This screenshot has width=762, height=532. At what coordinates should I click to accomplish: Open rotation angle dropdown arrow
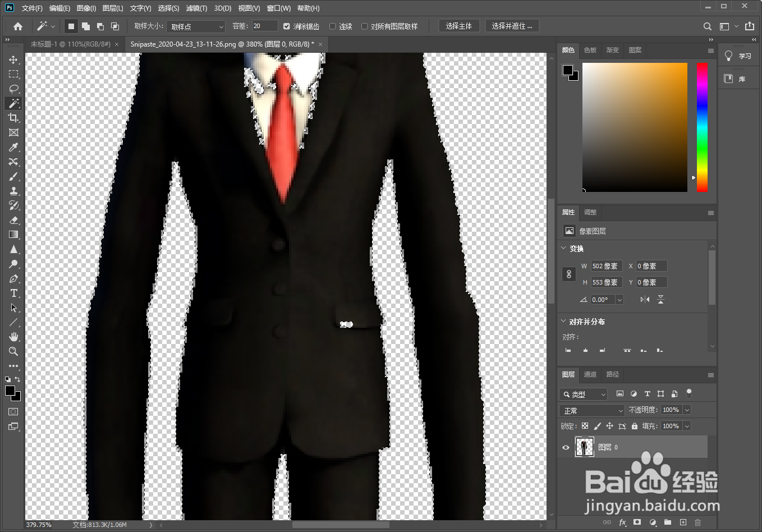pyautogui.click(x=619, y=300)
